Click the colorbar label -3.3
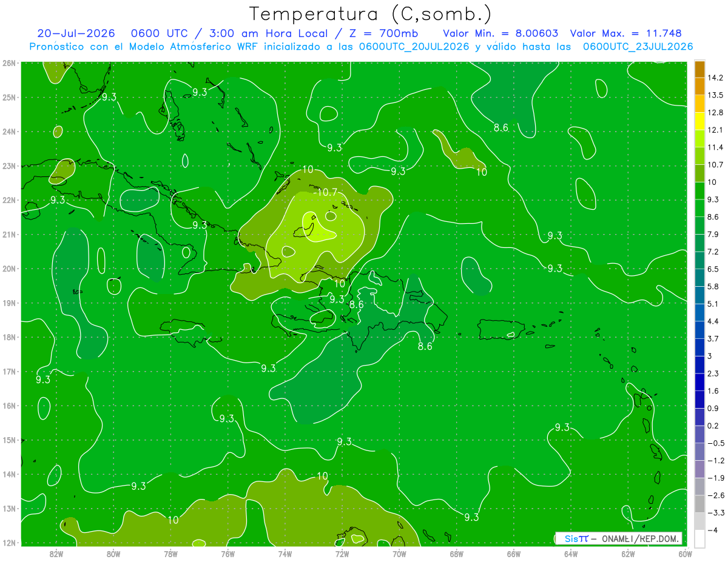 715,512
